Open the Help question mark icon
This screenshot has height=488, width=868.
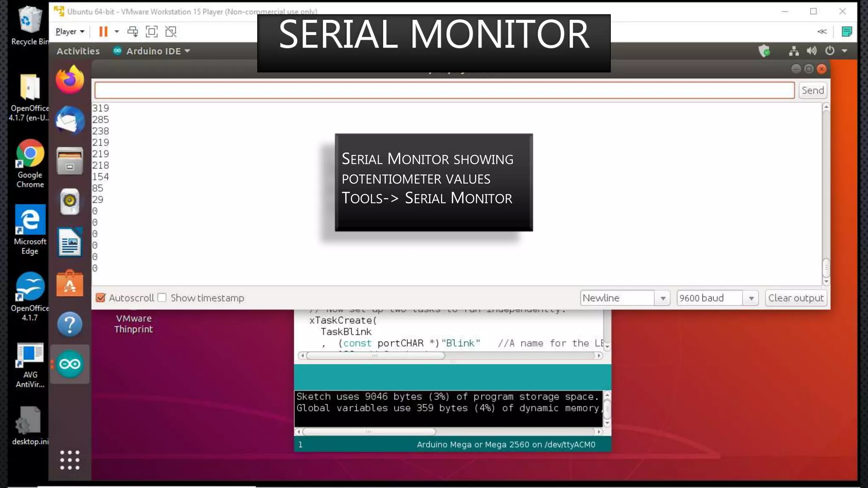[70, 324]
